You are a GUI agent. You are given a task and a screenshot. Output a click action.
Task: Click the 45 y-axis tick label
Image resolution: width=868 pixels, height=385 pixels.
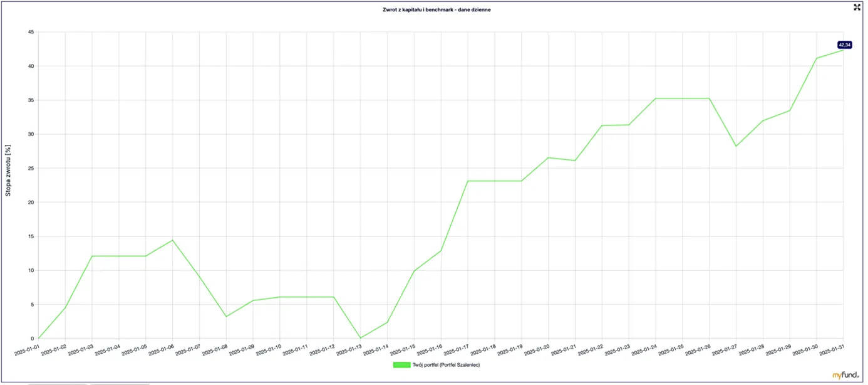[30, 32]
